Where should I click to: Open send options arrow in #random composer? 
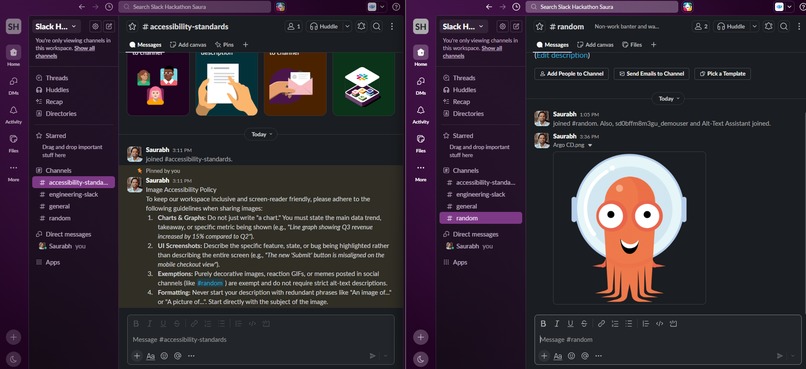coord(794,356)
